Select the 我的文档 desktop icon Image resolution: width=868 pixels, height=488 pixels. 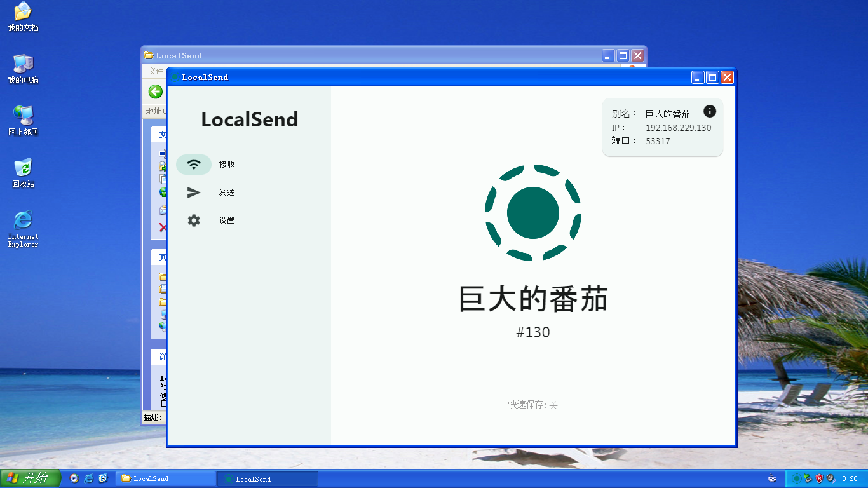pyautogui.click(x=23, y=17)
